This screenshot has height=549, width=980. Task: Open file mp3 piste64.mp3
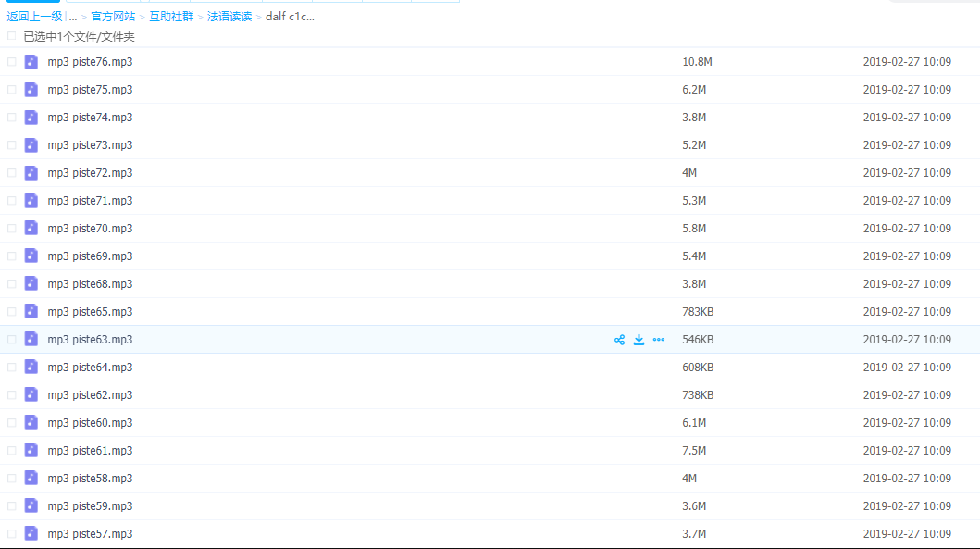coord(90,367)
